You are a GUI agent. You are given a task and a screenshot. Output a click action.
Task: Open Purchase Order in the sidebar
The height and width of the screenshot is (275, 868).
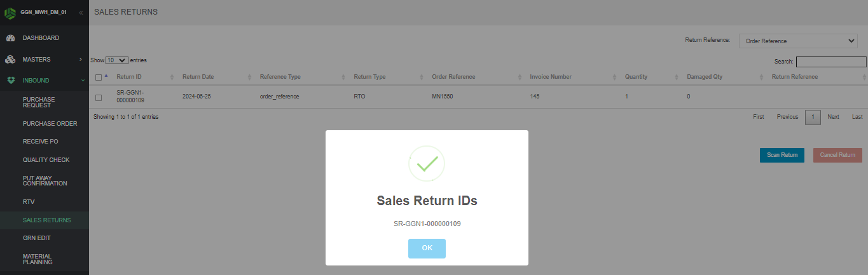click(50, 124)
